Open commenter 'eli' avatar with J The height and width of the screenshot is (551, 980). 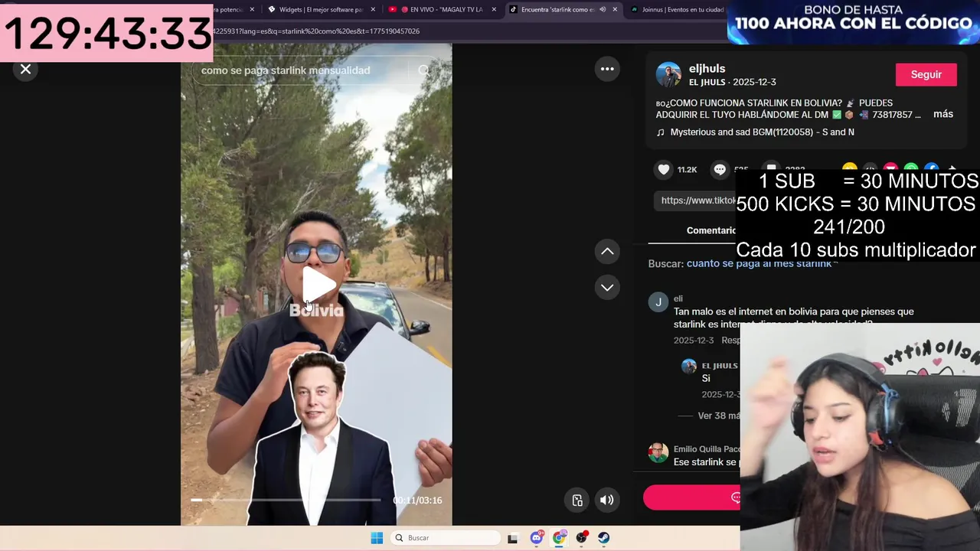658,302
